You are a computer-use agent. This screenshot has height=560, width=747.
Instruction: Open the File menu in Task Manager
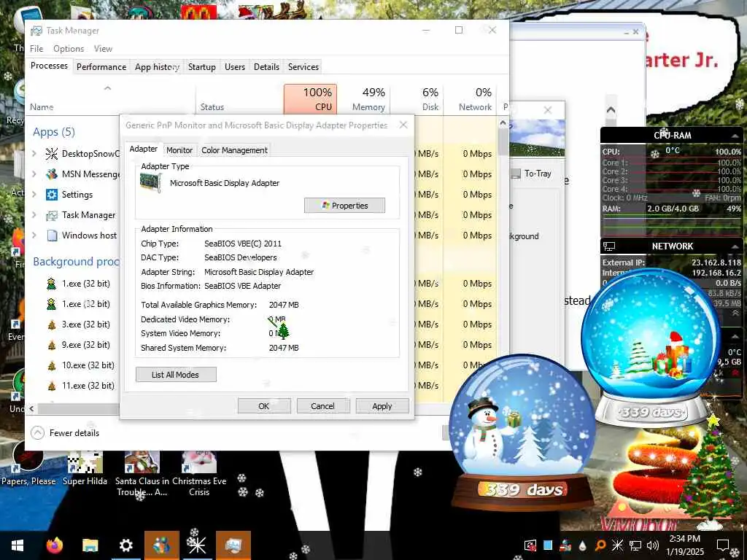(36, 49)
